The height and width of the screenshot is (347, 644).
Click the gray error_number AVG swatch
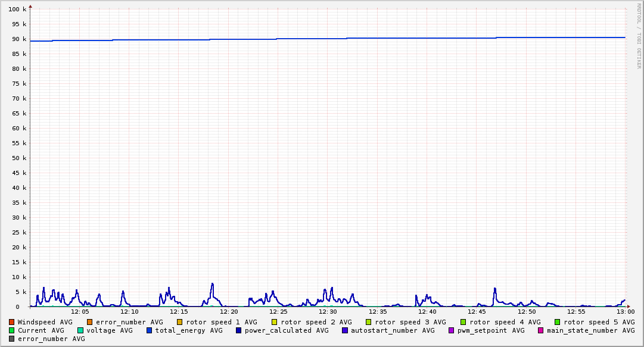point(12,339)
